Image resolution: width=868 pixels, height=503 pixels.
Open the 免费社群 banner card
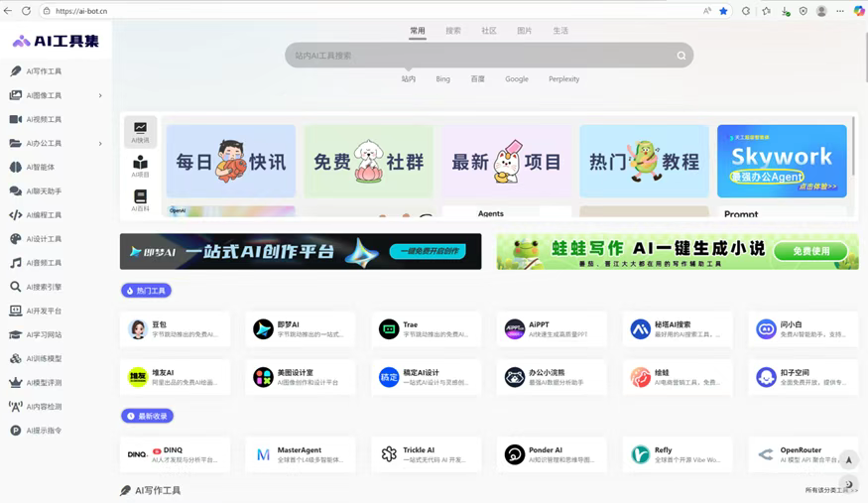click(x=369, y=161)
